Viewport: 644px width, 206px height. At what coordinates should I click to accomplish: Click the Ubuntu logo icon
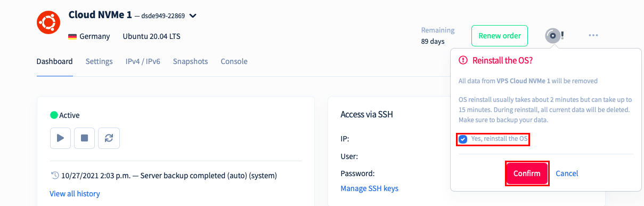pos(48,22)
